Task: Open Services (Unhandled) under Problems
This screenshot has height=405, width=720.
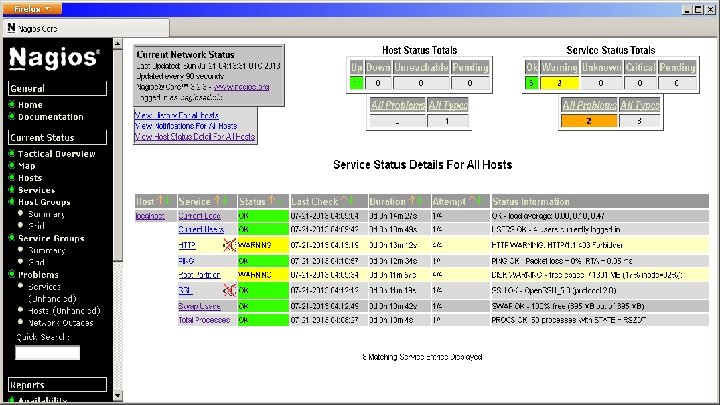Action: click(52, 292)
